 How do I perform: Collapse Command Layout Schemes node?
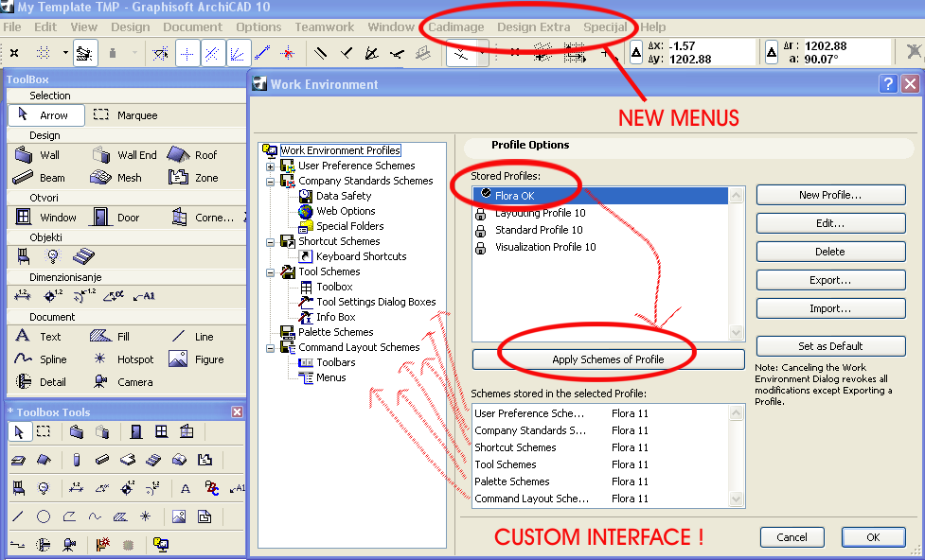pos(270,348)
